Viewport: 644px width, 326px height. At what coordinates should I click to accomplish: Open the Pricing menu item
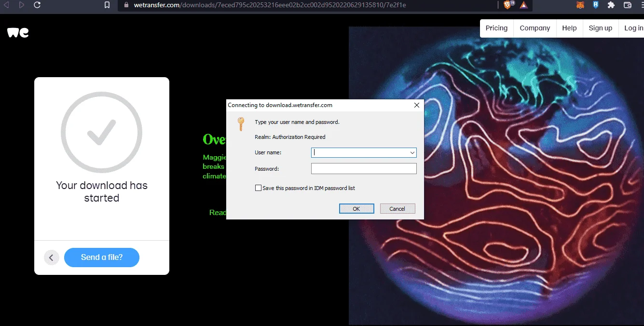point(496,28)
